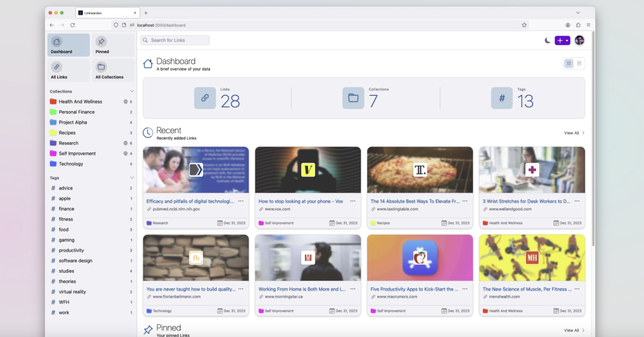Reload the page with refresh icon
Image resolution: width=644 pixels, height=337 pixels.
tap(73, 25)
